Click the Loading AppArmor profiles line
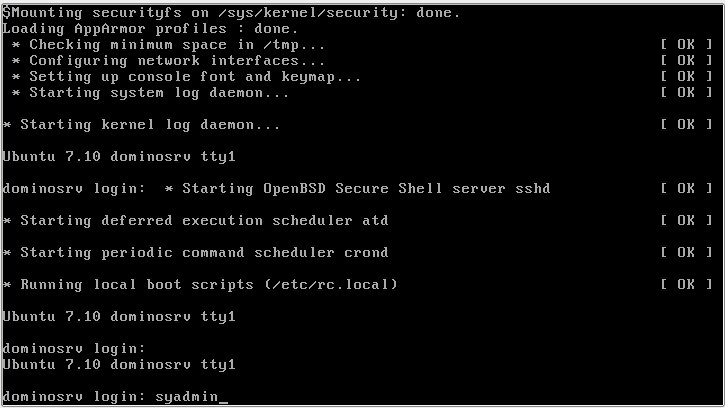Screen dimensions: 725x408 pos(150,29)
